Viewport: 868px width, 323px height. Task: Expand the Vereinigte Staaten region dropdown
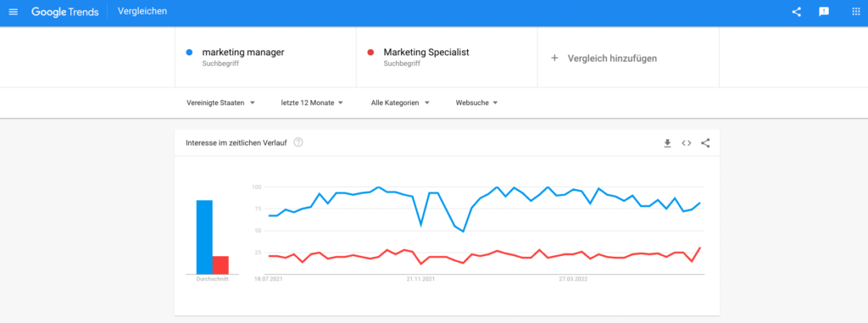pyautogui.click(x=220, y=103)
